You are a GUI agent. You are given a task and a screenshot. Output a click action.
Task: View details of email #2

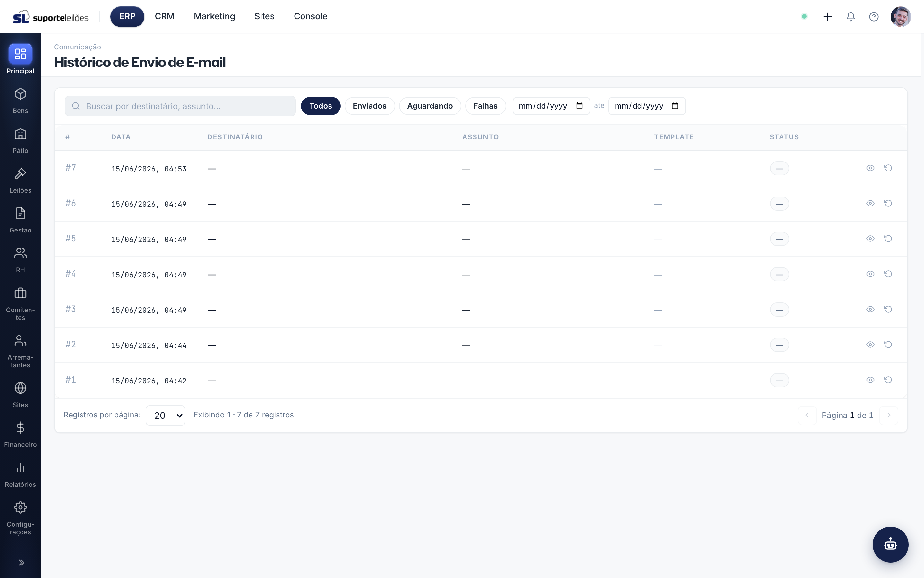(870, 345)
